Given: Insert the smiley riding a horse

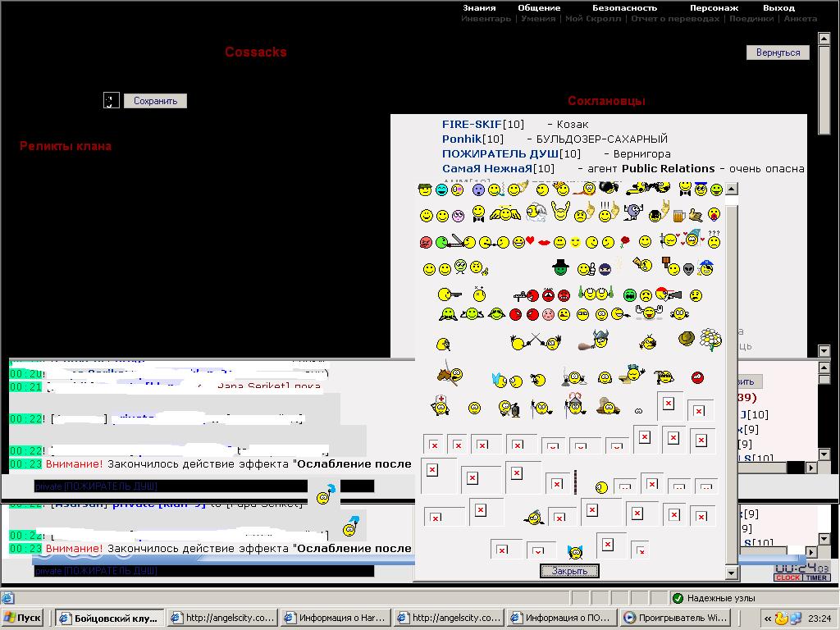Looking at the screenshot, I should pyautogui.click(x=450, y=373).
